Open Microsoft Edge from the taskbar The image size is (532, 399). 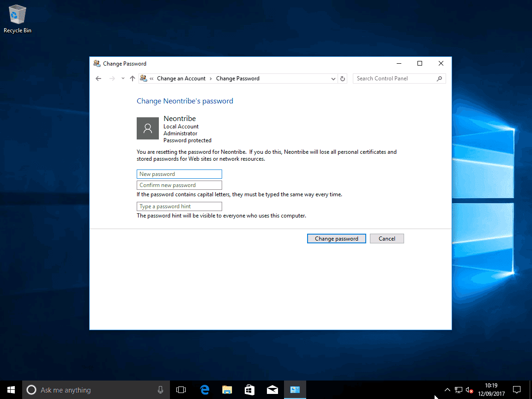point(205,390)
